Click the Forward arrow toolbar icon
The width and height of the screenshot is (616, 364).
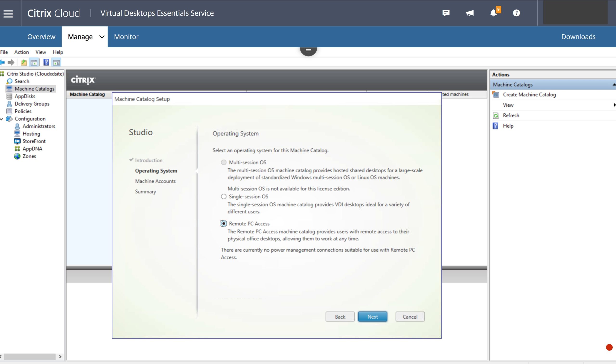coord(11,63)
